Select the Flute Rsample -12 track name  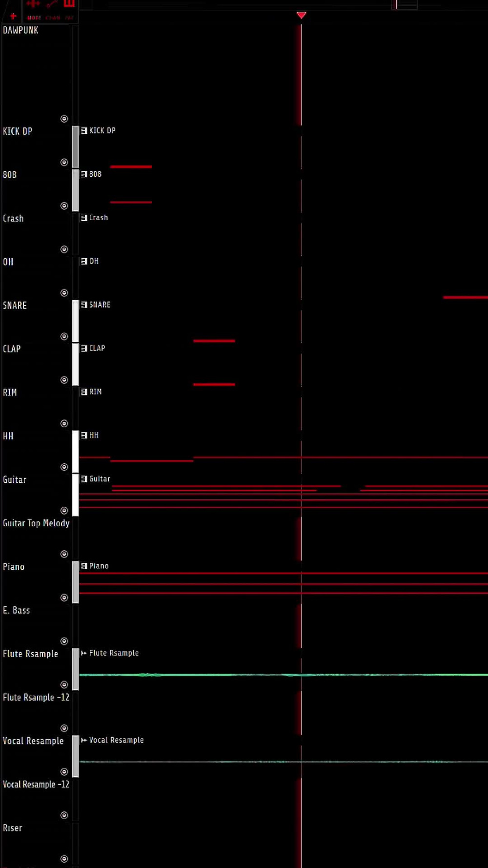[36, 697]
